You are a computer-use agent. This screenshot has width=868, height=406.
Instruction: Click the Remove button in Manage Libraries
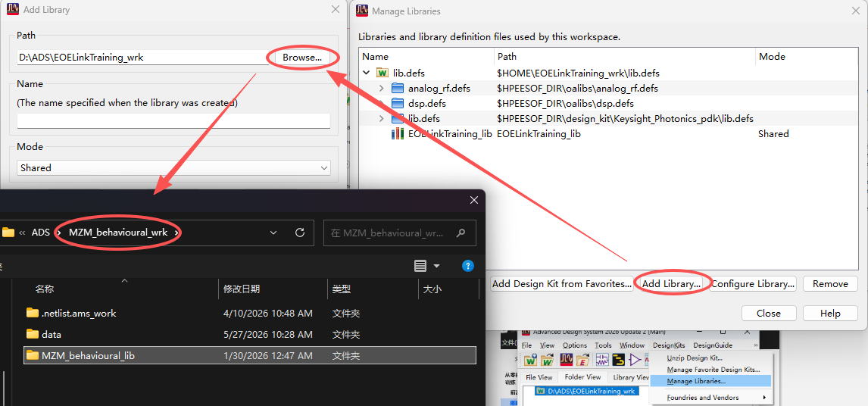click(830, 283)
